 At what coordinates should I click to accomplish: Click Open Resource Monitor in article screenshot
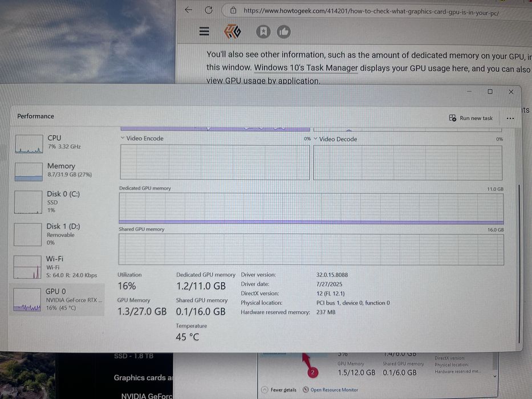[330, 390]
